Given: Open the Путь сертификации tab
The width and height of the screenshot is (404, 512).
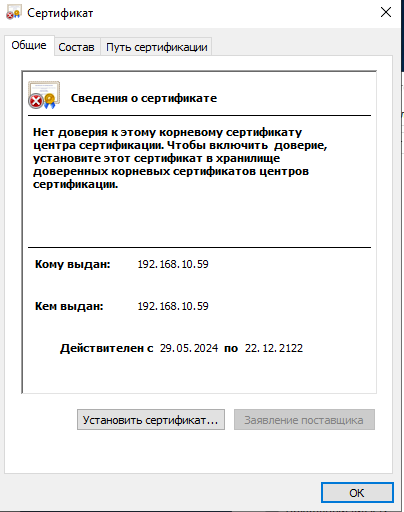Looking at the screenshot, I should (x=157, y=47).
